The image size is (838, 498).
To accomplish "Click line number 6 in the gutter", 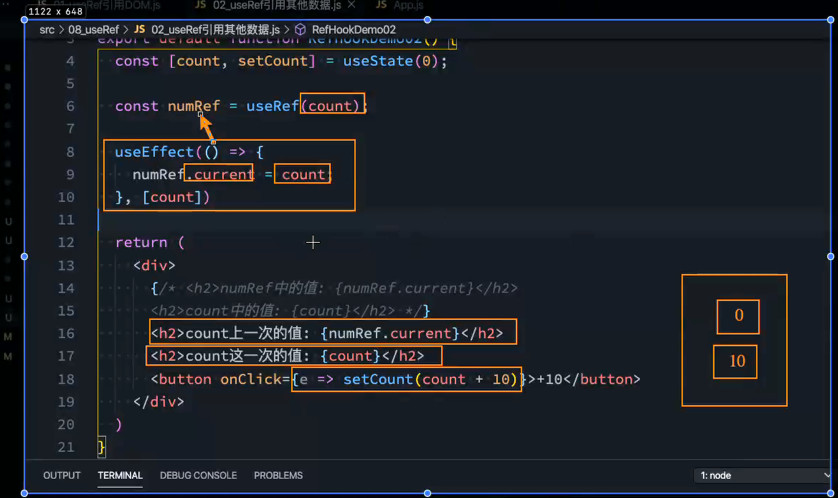I will click(70, 106).
